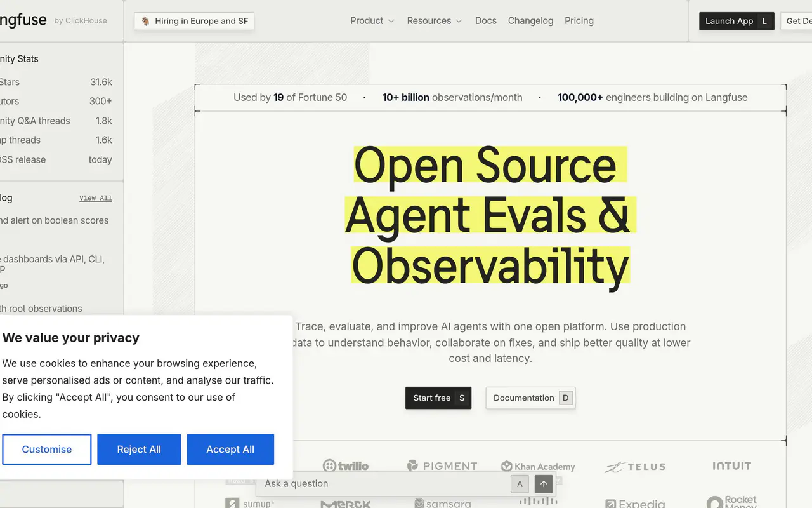Click the SumUp logo
The width and height of the screenshot is (812, 508).
coord(249,504)
